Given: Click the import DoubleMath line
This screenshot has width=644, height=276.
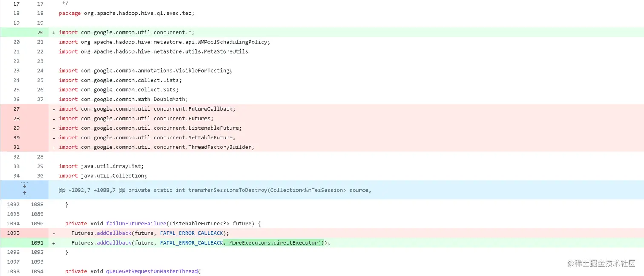Looking at the screenshot, I should click(123, 99).
